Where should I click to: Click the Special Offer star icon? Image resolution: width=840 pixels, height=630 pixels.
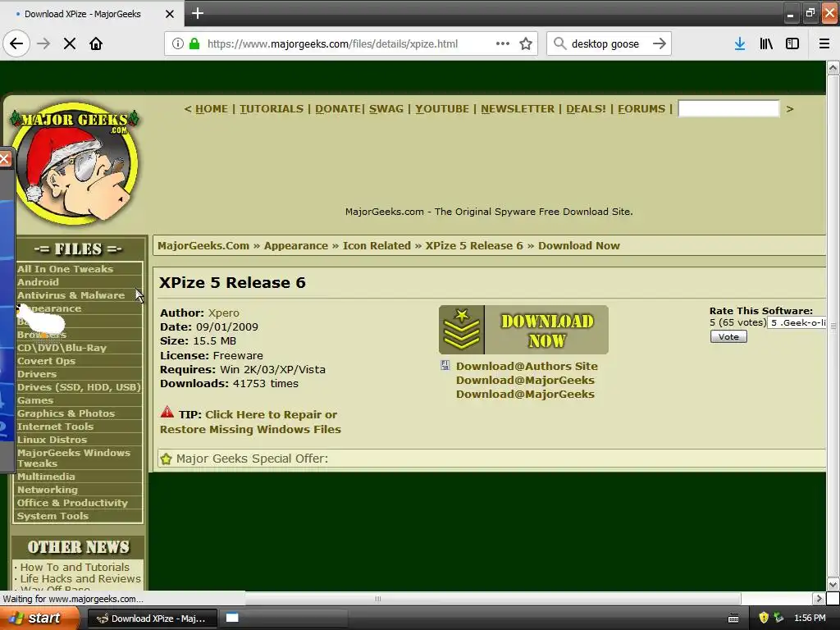click(166, 459)
